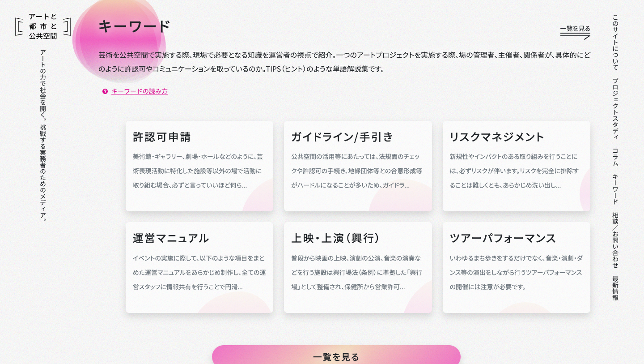Open the リスクマネジメント keyword card
The height and width of the screenshot is (364, 644).
[517, 166]
